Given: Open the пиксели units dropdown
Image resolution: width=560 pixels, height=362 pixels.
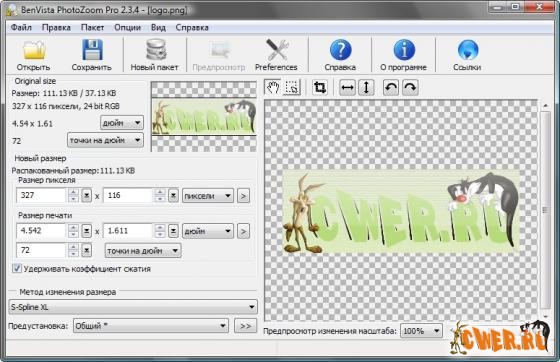Looking at the screenshot, I should [x=208, y=196].
